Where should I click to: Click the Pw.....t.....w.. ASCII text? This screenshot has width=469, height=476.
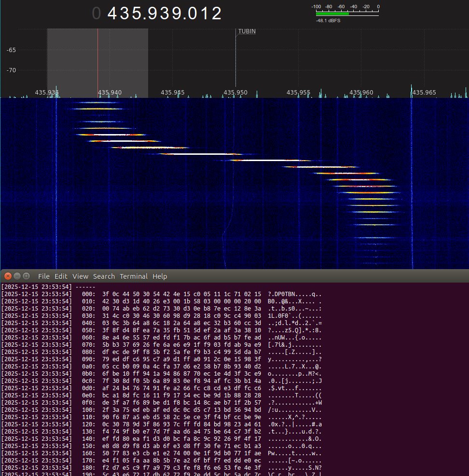tap(294, 453)
